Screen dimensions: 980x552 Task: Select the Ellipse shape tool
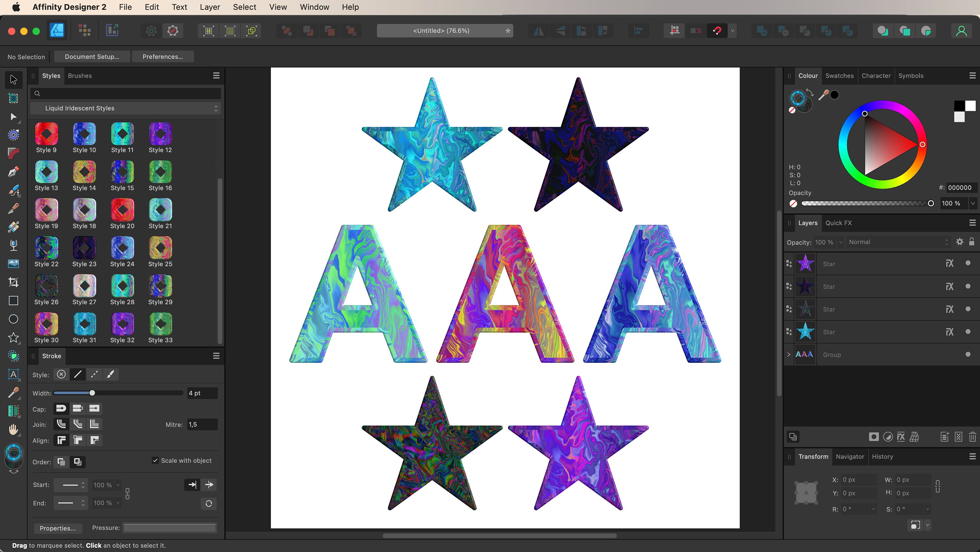[x=13, y=319]
